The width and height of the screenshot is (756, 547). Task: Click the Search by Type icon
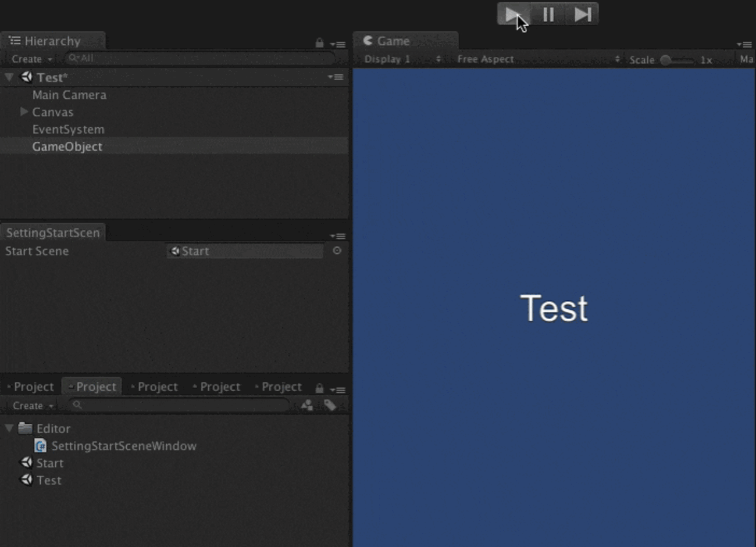[307, 405]
